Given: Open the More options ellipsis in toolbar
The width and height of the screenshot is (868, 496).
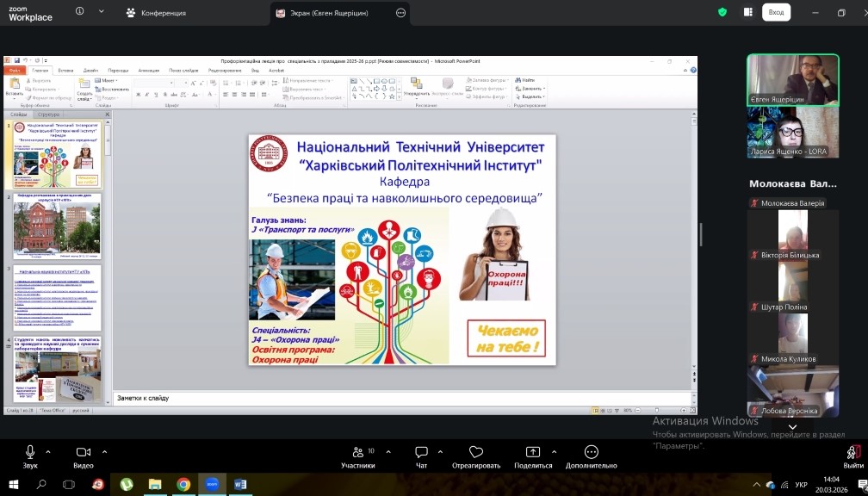Looking at the screenshot, I should 591,453.
